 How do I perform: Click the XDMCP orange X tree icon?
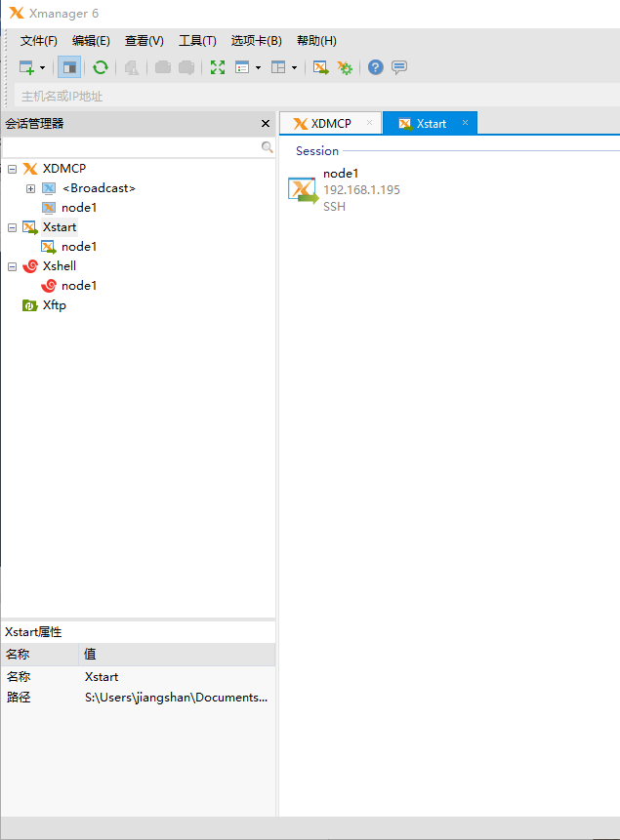tap(30, 170)
